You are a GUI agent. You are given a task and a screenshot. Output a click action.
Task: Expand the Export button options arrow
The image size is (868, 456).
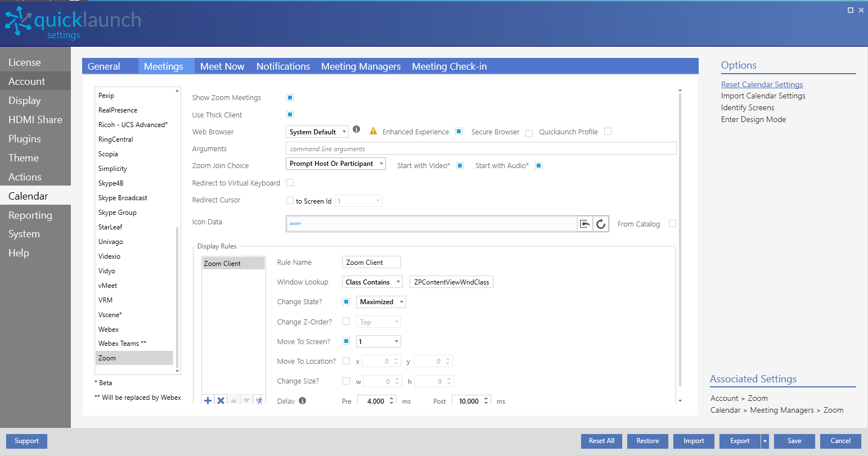coord(764,441)
